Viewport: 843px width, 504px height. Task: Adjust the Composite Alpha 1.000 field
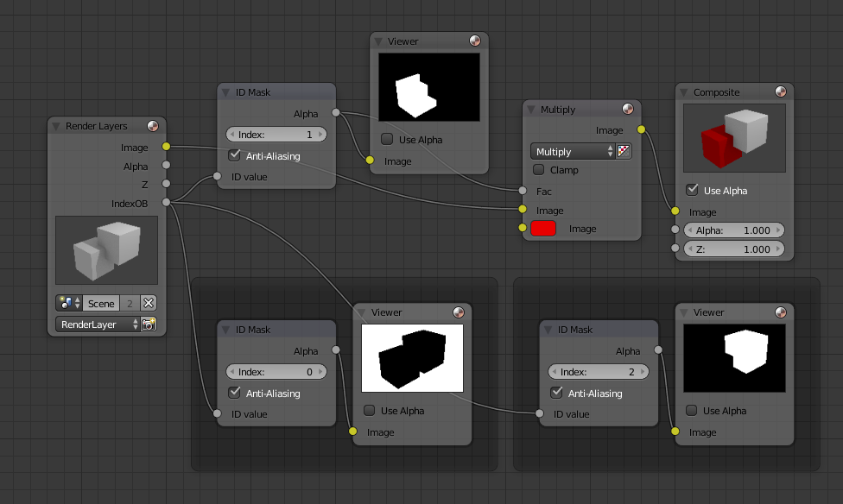[x=734, y=230]
